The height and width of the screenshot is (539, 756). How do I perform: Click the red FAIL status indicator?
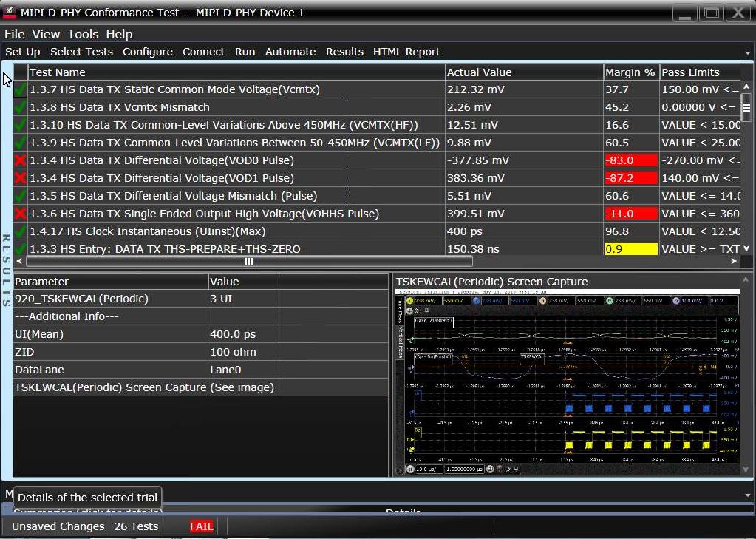click(x=201, y=526)
